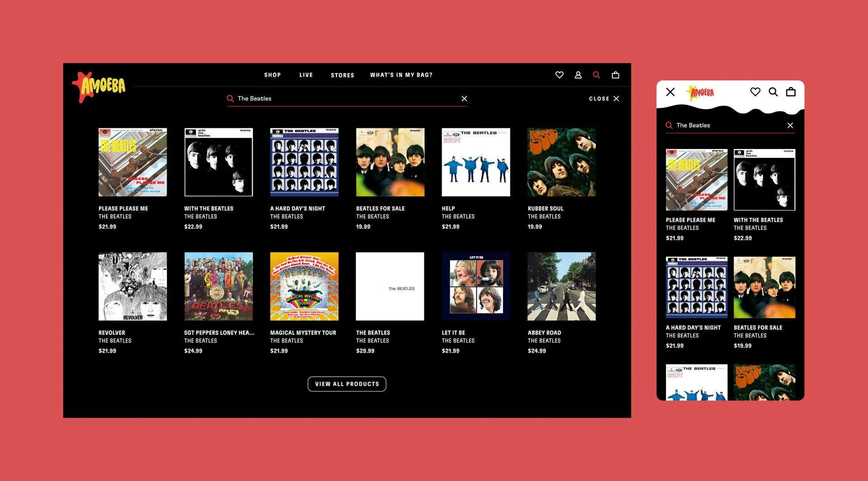Click the $22.99 price on desktop grid
This screenshot has width=868, height=481.
(x=193, y=227)
